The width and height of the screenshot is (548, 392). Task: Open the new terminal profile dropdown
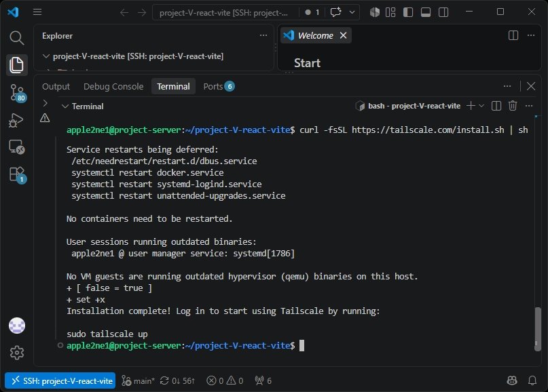pyautogui.click(x=481, y=106)
